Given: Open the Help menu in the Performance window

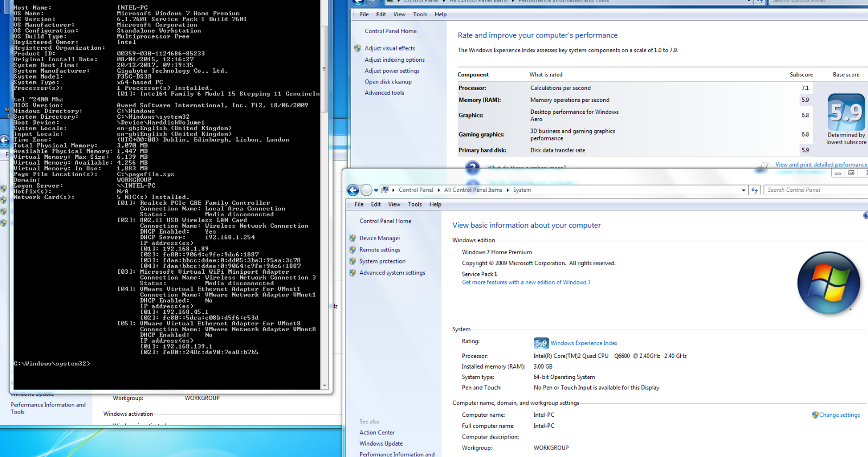Looking at the screenshot, I should (441, 15).
